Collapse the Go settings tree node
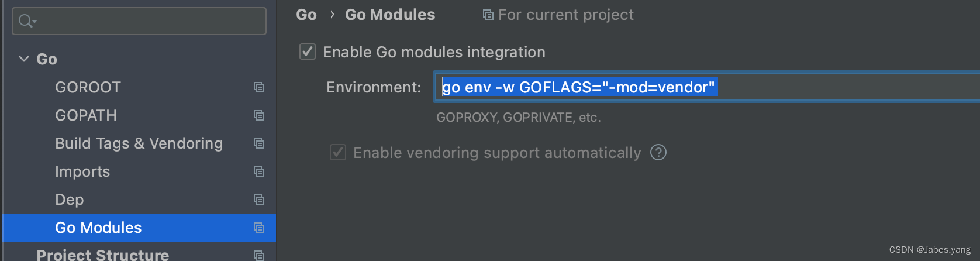 (x=24, y=59)
